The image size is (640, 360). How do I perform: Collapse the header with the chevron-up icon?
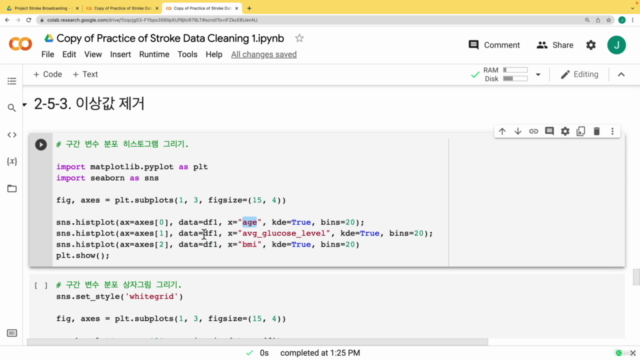click(621, 74)
